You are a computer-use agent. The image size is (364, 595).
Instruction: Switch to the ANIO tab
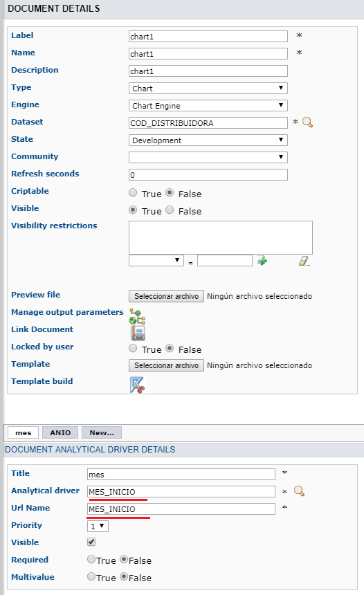pos(60,432)
